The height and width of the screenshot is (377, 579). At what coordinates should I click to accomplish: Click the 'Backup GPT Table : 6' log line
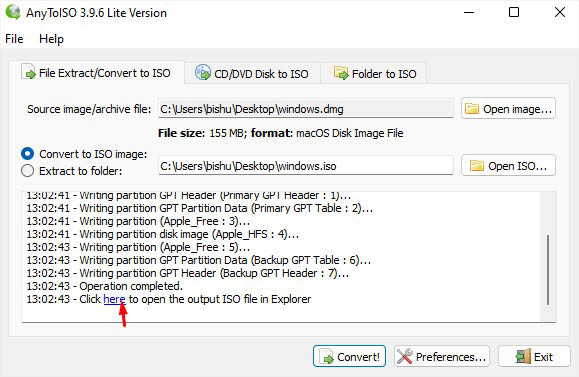point(198,260)
